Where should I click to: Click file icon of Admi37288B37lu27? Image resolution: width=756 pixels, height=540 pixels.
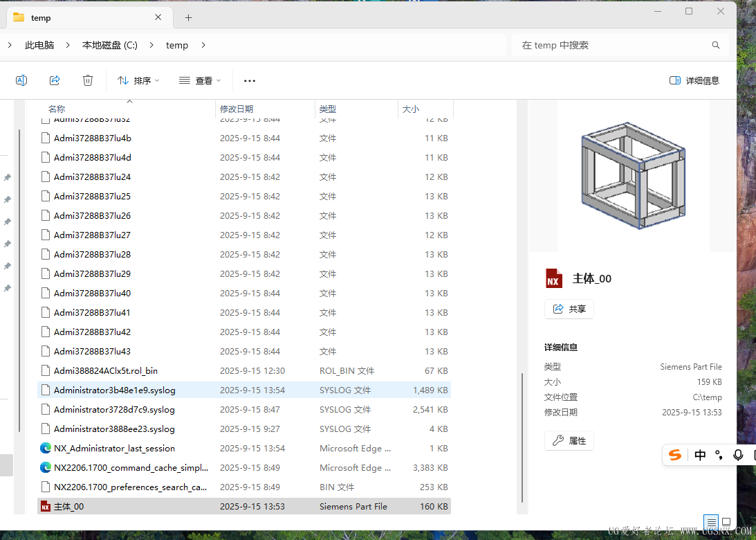coord(46,235)
